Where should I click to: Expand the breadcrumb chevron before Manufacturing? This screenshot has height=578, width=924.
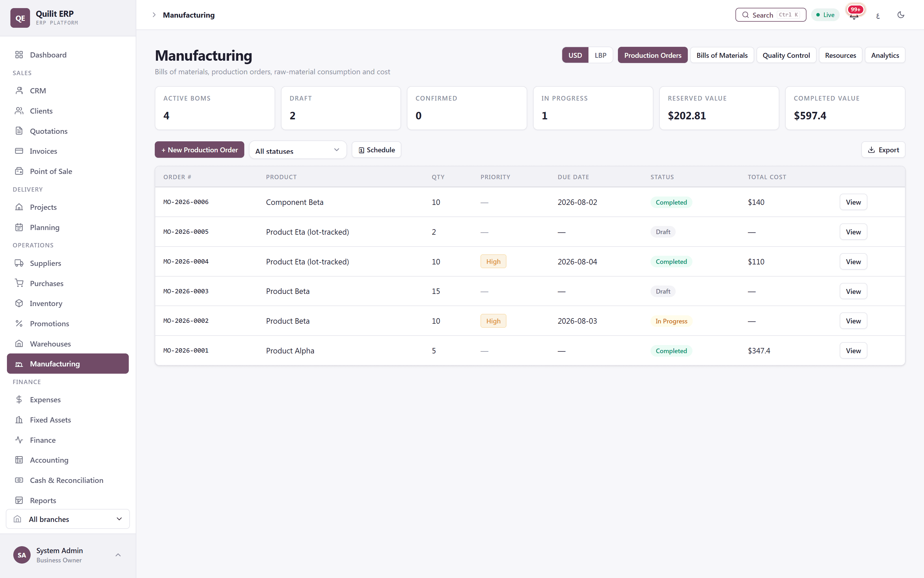point(154,15)
